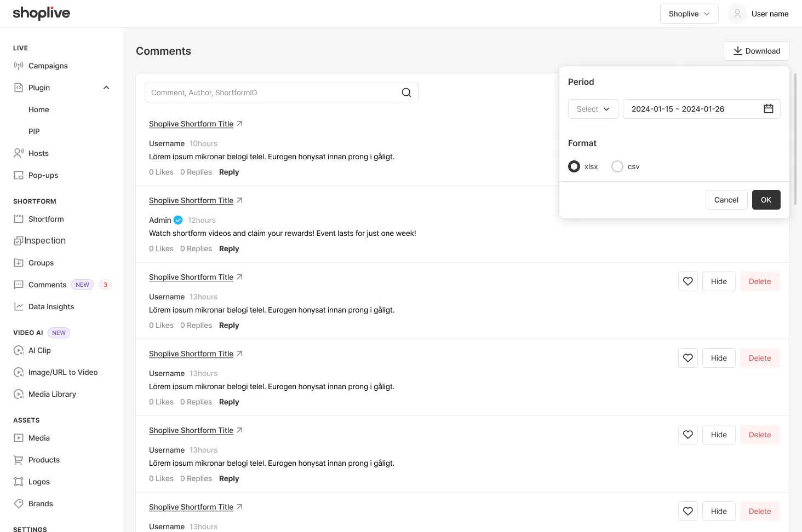This screenshot has height=532, width=802.
Task: Click the Inspection checkbox icon
Action: 19,241
